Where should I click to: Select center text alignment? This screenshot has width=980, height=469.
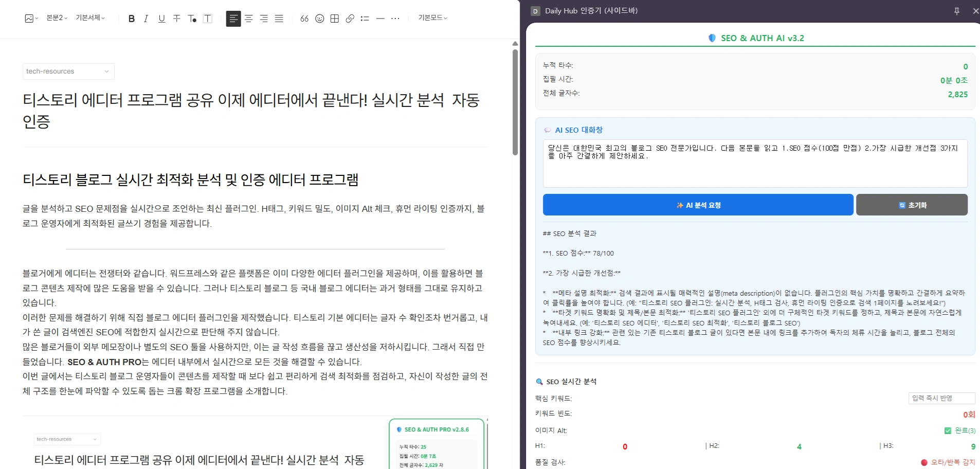pyautogui.click(x=249, y=19)
